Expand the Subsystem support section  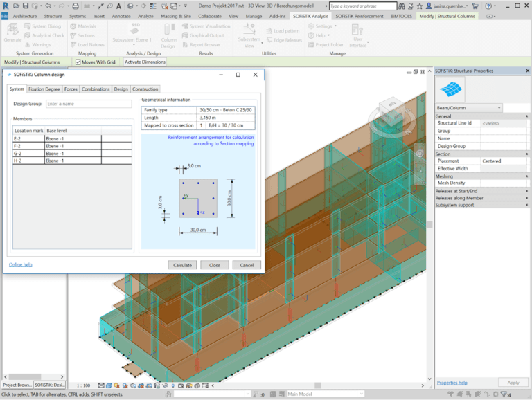click(x=454, y=205)
